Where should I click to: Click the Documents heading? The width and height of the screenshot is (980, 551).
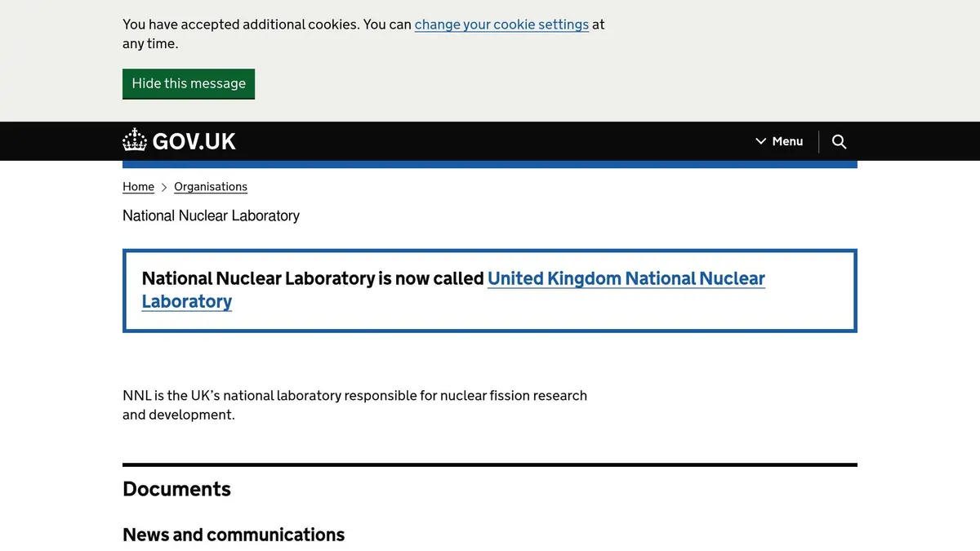pos(176,489)
